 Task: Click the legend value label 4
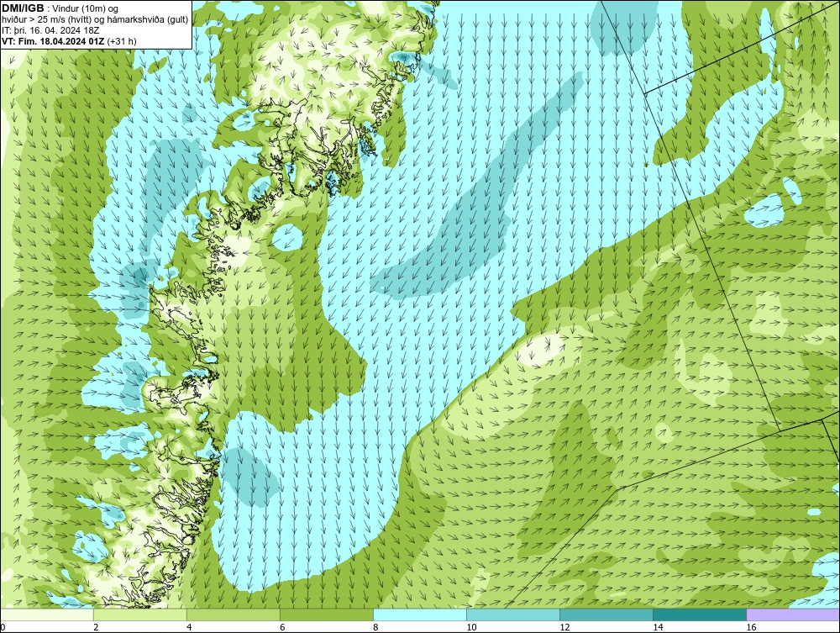point(189,627)
